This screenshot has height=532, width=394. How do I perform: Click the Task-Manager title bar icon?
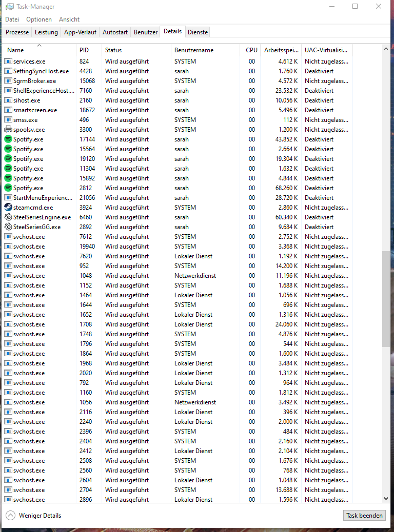point(10,7)
